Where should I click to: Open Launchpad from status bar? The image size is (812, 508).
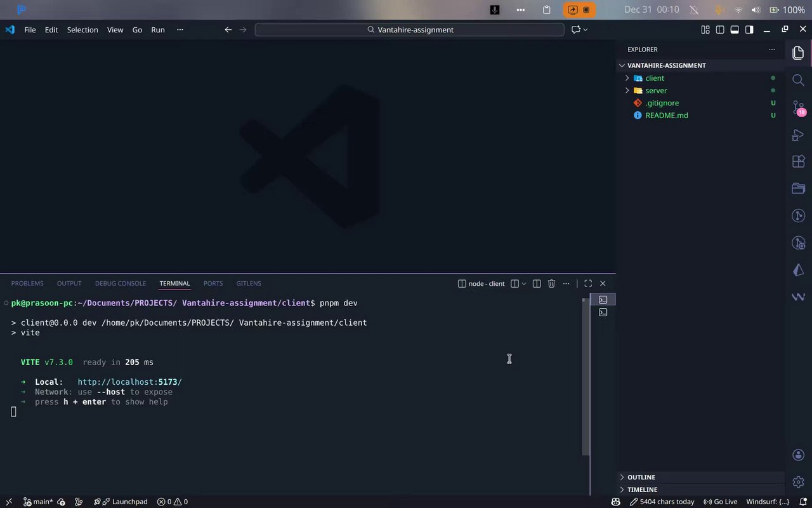[x=121, y=502]
